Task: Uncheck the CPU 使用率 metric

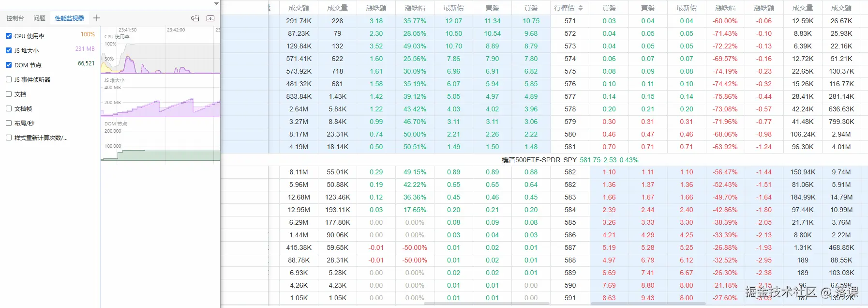Action: [x=8, y=35]
